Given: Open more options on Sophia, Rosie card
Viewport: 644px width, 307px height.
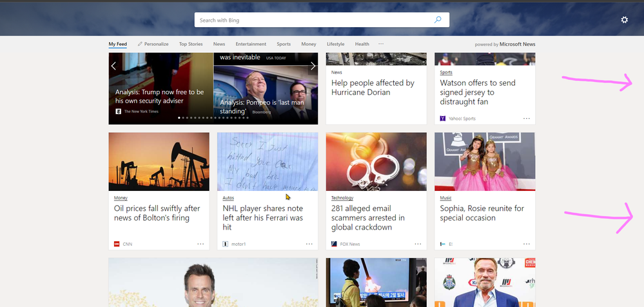Looking at the screenshot, I should point(527,244).
